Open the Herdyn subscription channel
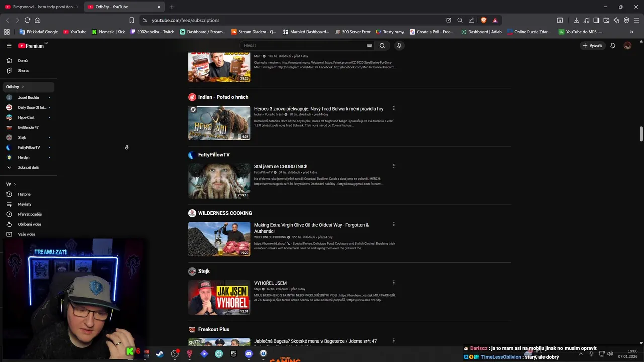 pyautogui.click(x=28, y=157)
